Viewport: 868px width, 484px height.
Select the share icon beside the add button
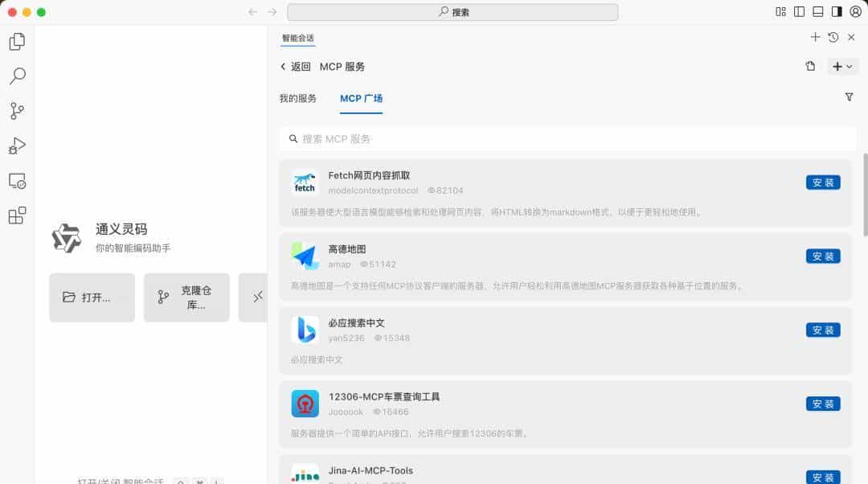click(x=810, y=66)
